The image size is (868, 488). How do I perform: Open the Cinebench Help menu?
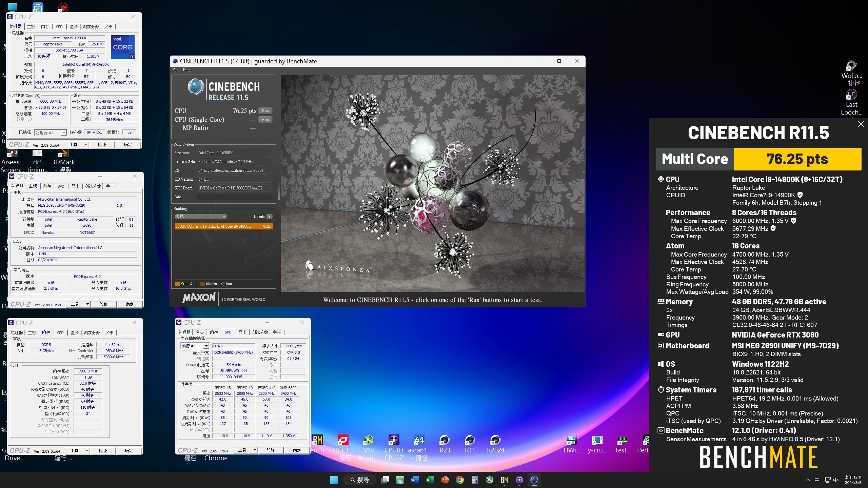(186, 70)
